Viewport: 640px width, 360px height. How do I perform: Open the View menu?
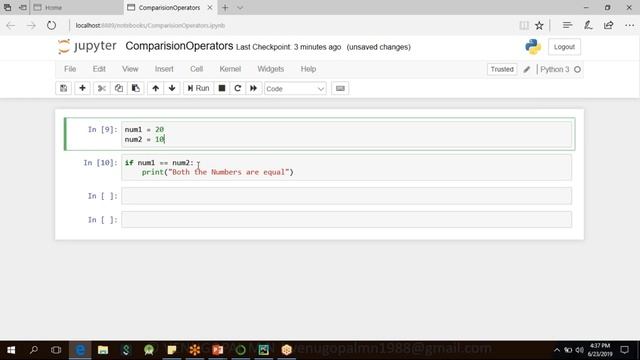coord(130,69)
